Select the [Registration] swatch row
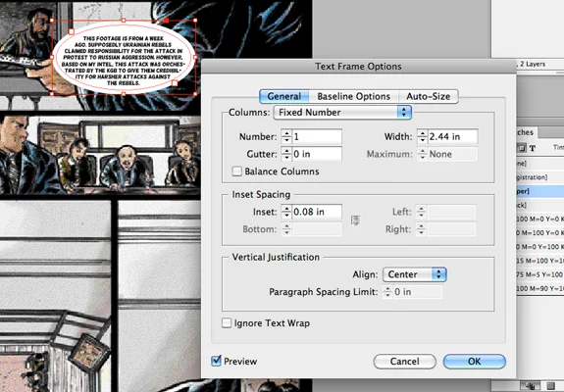 coord(540,177)
